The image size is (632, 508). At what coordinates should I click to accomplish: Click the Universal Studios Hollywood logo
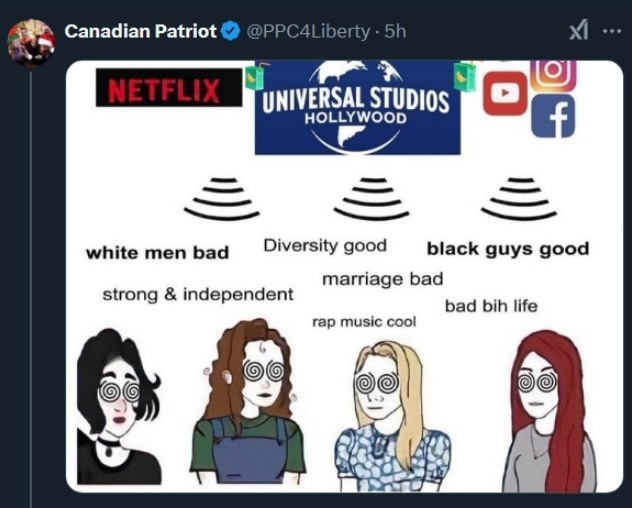(357, 107)
